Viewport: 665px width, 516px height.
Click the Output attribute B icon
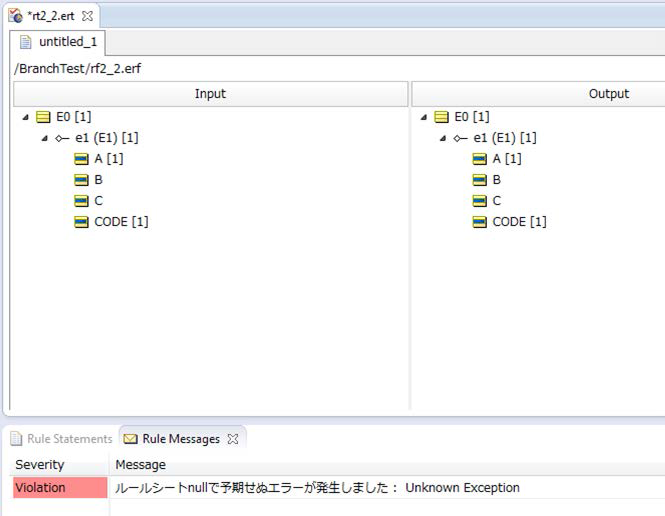pyautogui.click(x=480, y=180)
